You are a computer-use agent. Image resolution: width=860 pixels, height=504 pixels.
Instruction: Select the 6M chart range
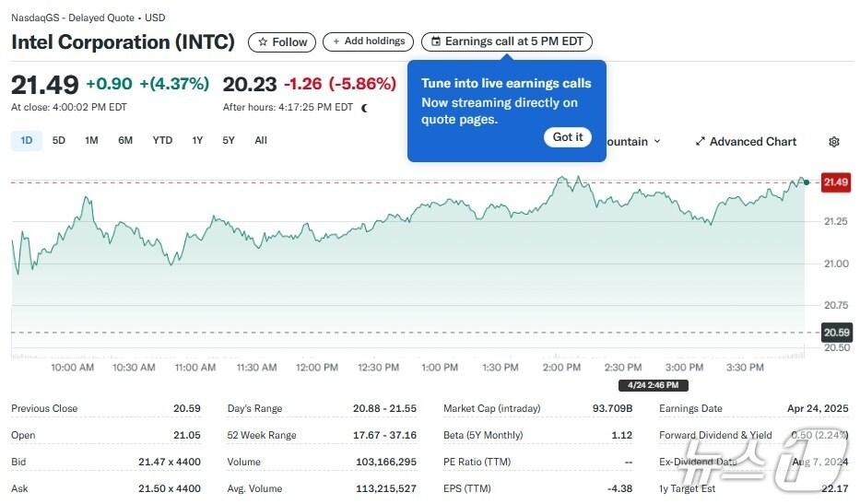pyautogui.click(x=125, y=140)
